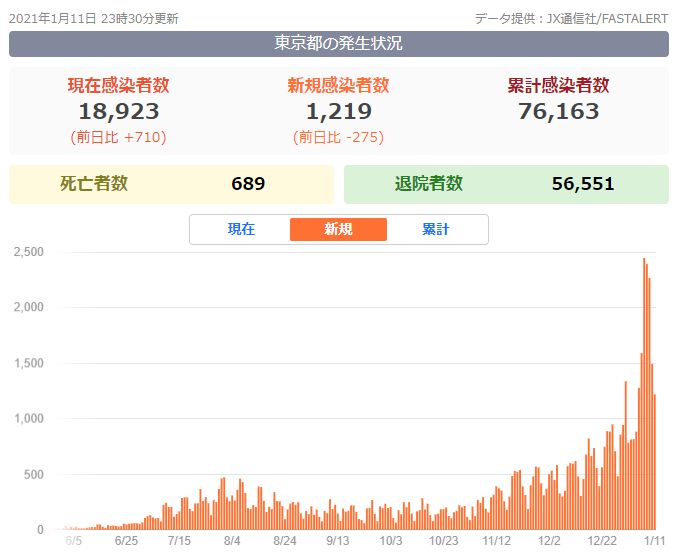The image size is (688, 554).
Task: Click the 1,000 y-axis label
Action: click(29, 418)
